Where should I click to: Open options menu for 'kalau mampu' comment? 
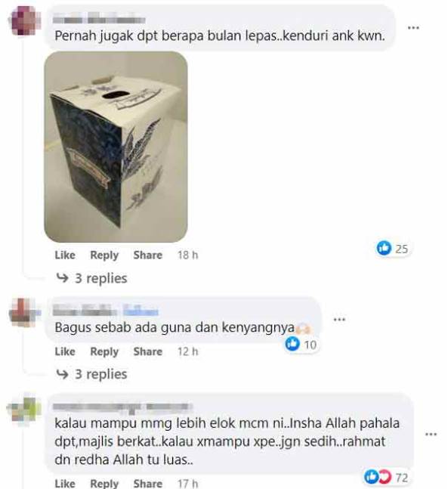(x=431, y=434)
